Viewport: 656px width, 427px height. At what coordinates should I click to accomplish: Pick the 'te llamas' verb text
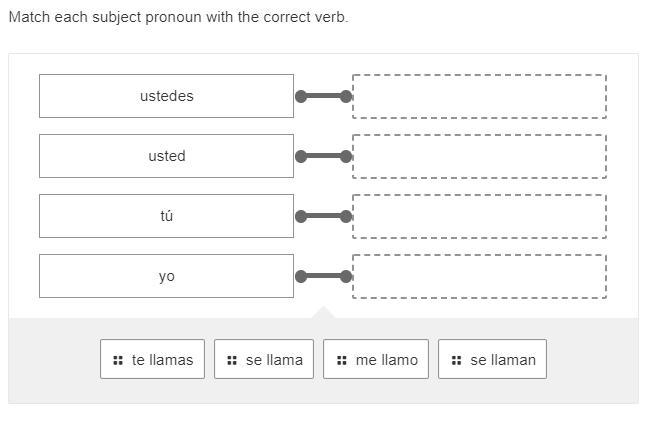point(162,360)
